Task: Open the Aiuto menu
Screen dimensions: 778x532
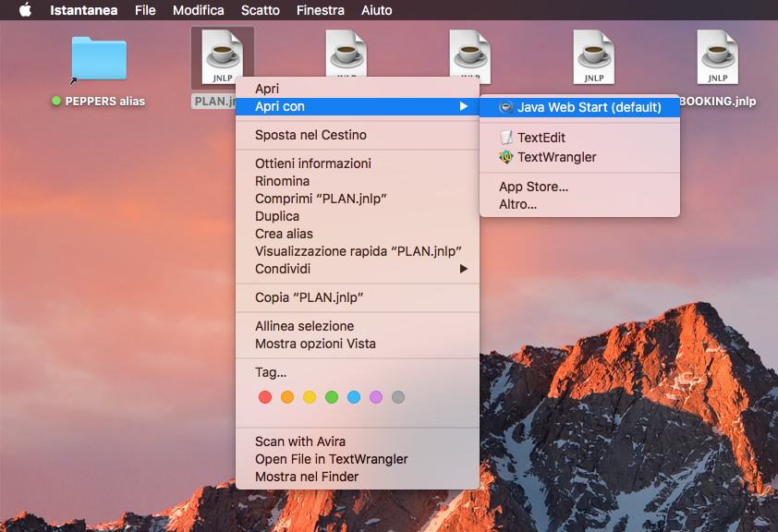Action: pyautogui.click(x=377, y=10)
